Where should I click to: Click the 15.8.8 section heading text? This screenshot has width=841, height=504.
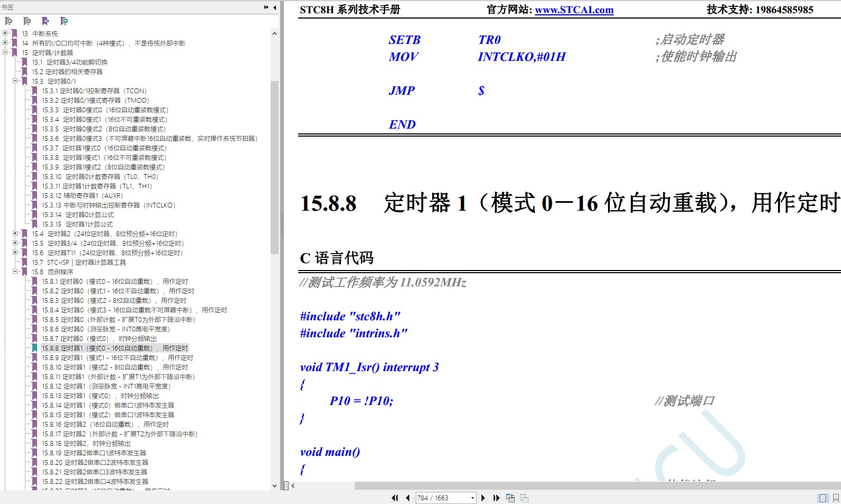pos(570,203)
